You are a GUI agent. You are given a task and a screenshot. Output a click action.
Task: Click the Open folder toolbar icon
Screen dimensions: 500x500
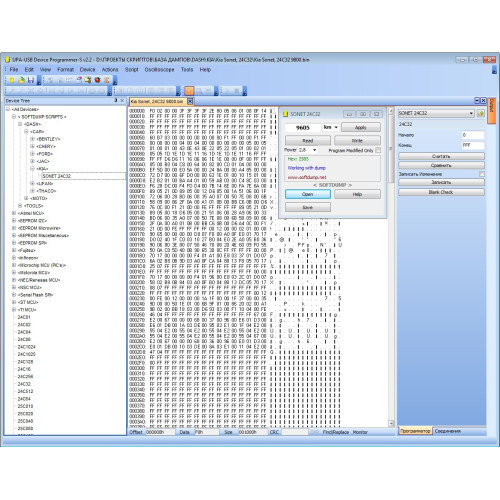(x=21, y=80)
